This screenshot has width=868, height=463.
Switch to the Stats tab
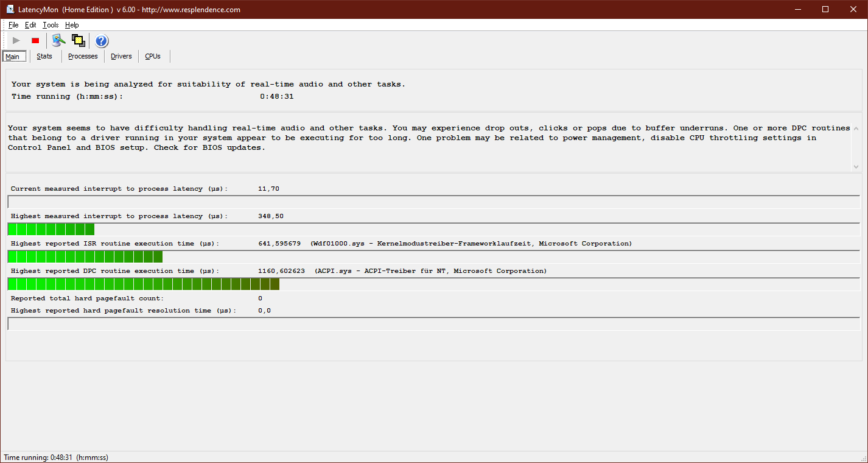coord(44,56)
